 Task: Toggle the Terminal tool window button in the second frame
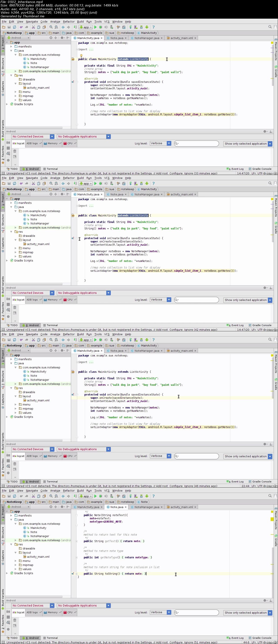point(51,325)
